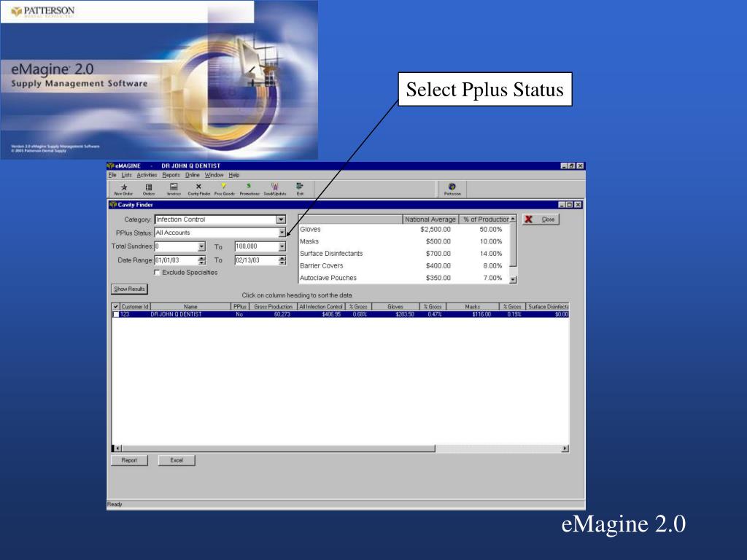Click in the Date Range end field 02/13/03
This screenshot has height=560, width=747.
coord(256,260)
